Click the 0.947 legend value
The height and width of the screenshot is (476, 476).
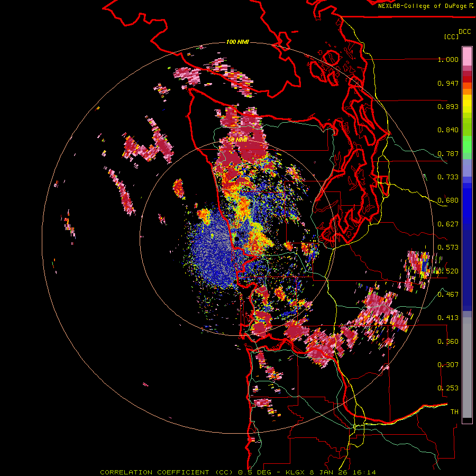point(448,83)
